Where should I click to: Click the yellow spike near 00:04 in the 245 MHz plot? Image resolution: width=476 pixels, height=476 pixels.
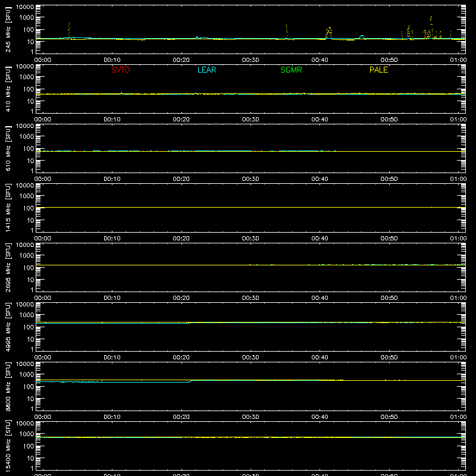point(69,30)
